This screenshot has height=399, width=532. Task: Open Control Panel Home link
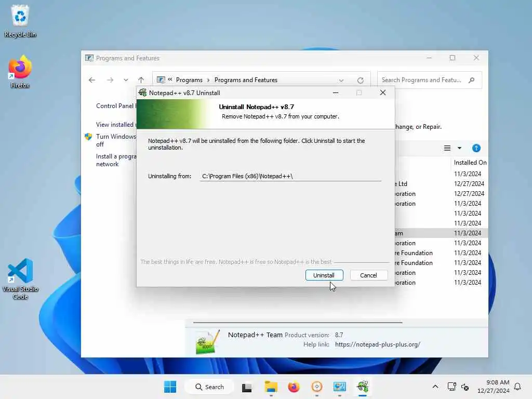(116, 106)
